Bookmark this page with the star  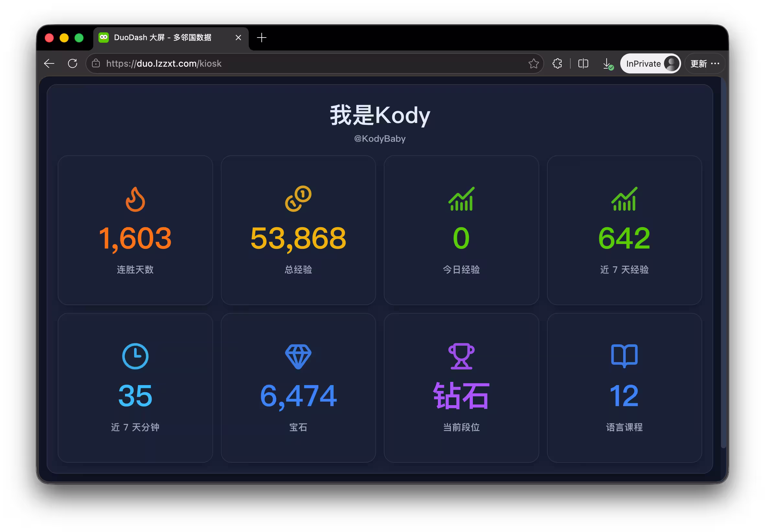coord(533,63)
